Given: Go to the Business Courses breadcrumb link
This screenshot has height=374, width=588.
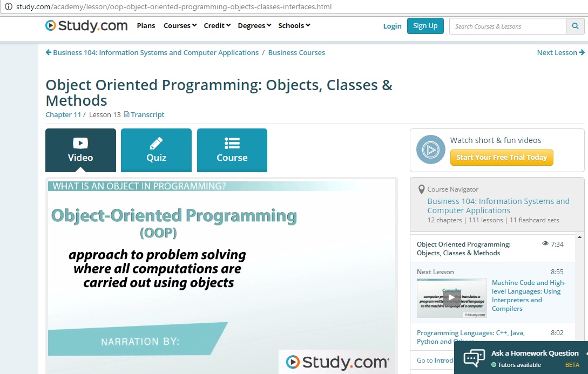Looking at the screenshot, I should (296, 52).
